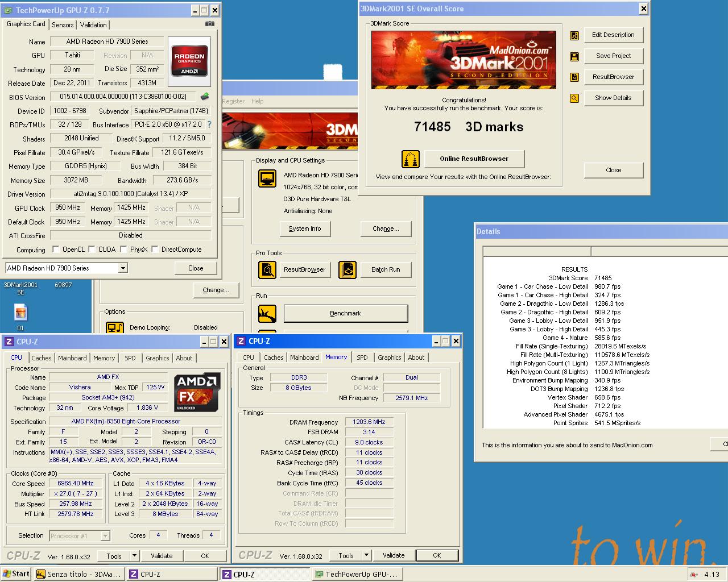The height and width of the screenshot is (582, 728).
Task: Click the Online ResultBrowser button
Action: [x=474, y=159]
